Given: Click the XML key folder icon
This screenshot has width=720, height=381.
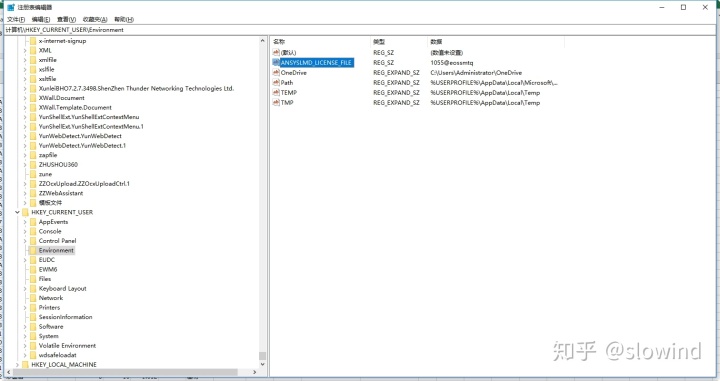Looking at the screenshot, I should 33,50.
